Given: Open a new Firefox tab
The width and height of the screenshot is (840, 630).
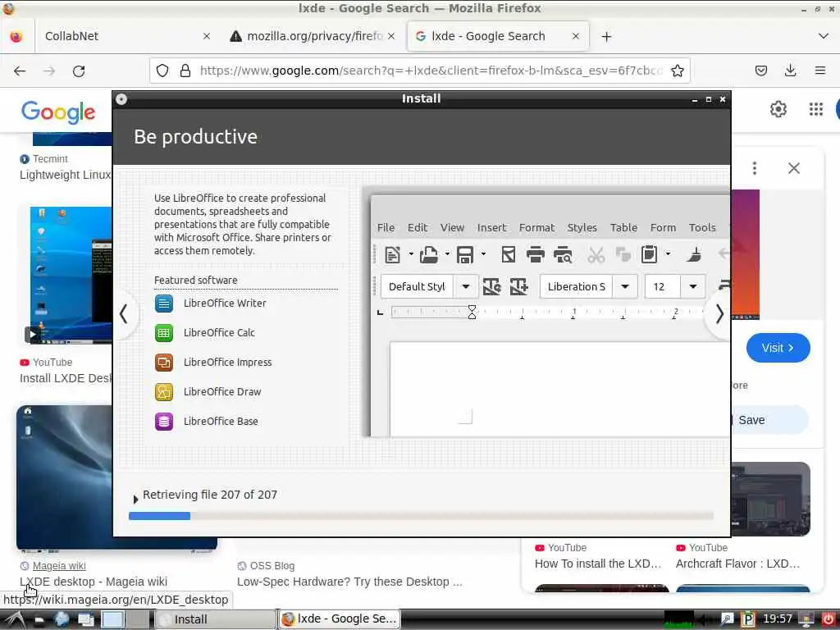Looking at the screenshot, I should click(x=606, y=36).
